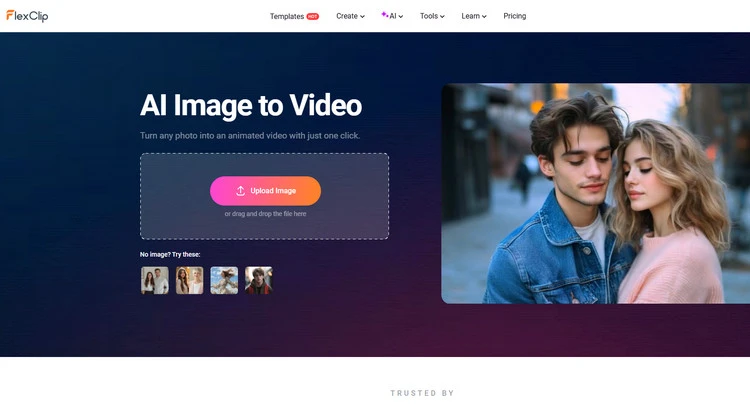Screen dimensions: 750x407
Task: Try the sample image of two women
Action: click(189, 280)
